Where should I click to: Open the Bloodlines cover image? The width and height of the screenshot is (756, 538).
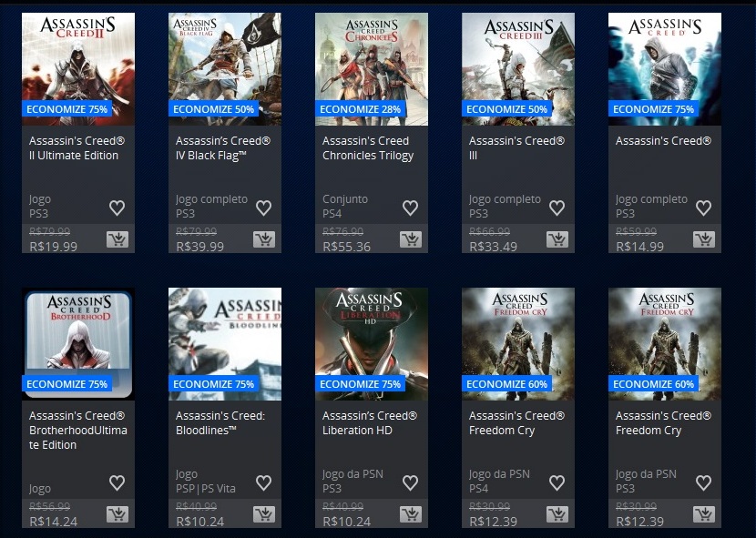(x=225, y=344)
